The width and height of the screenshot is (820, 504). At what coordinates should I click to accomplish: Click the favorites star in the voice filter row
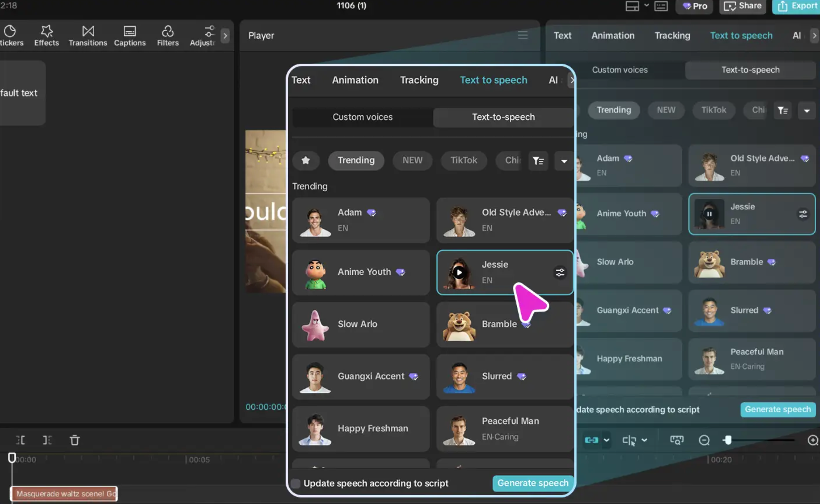[x=306, y=160]
